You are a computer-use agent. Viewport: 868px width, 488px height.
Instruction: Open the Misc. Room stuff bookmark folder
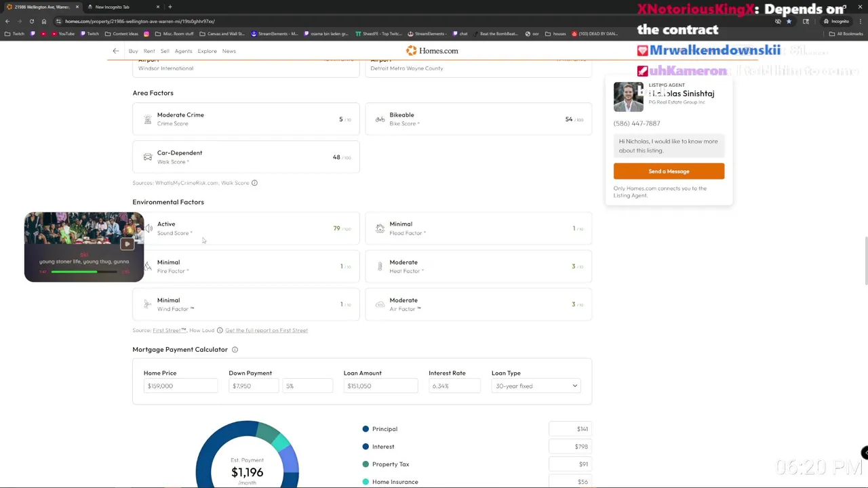(174, 34)
